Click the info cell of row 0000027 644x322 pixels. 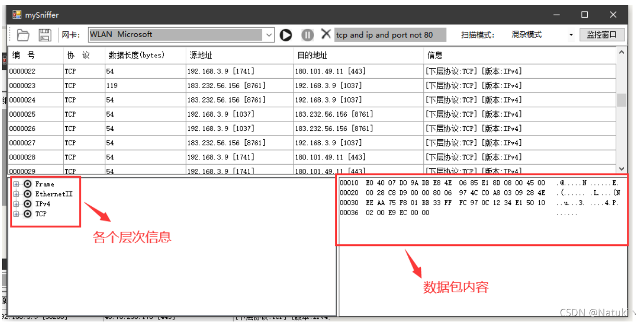[x=519, y=143]
